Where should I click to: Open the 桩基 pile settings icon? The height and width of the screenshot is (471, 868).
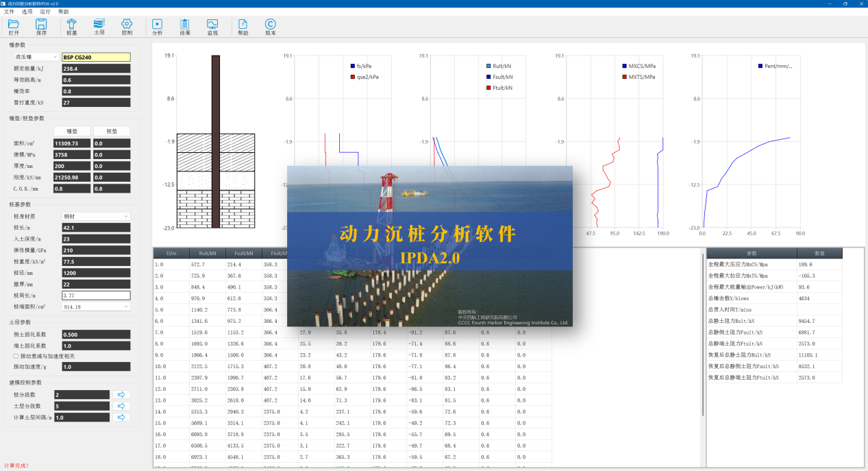point(72,24)
